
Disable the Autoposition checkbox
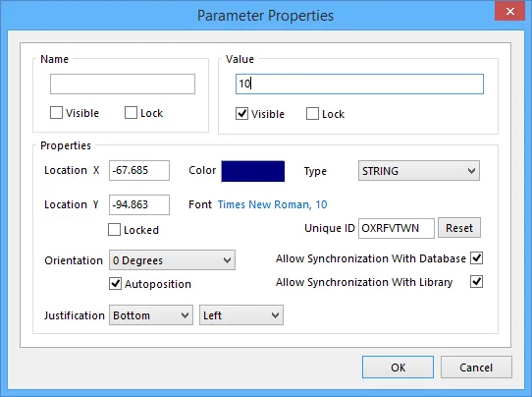(116, 284)
